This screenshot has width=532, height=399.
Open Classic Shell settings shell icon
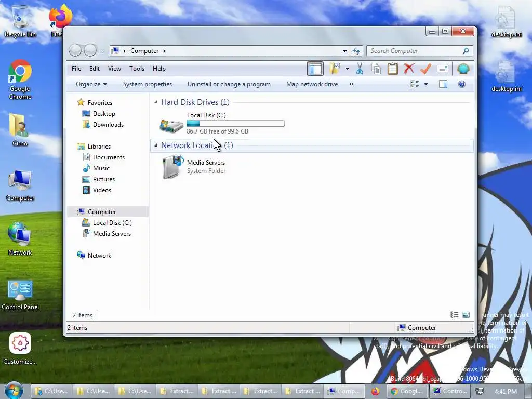click(463, 69)
